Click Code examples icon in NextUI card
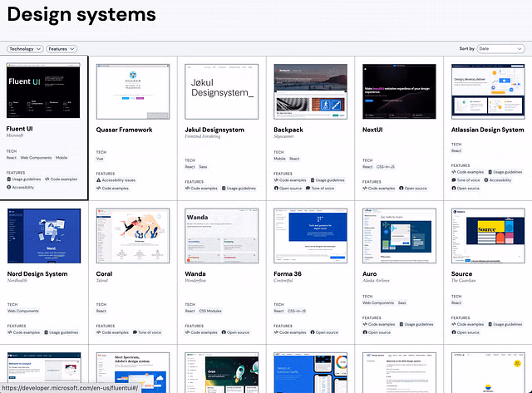The image size is (532, 393). [x=365, y=189]
